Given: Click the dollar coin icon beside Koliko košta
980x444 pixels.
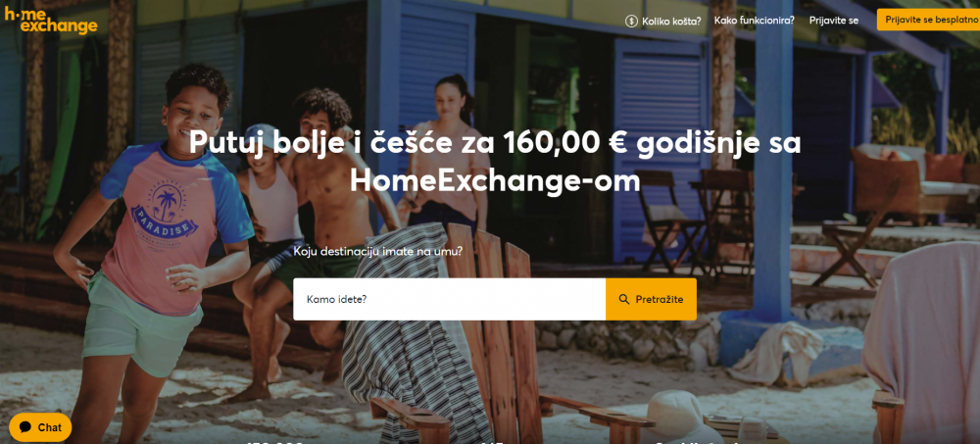Looking at the screenshot, I should (x=631, y=21).
